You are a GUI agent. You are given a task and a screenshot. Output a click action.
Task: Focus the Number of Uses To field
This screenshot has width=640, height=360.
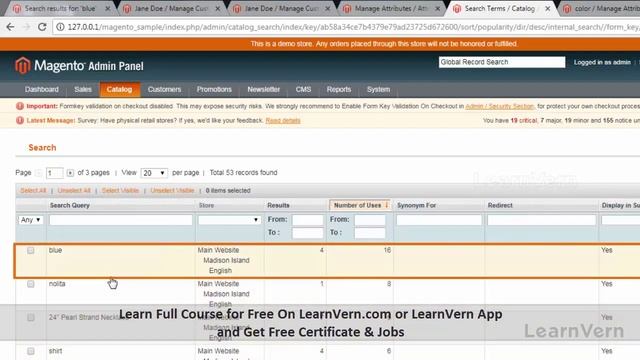click(370, 233)
